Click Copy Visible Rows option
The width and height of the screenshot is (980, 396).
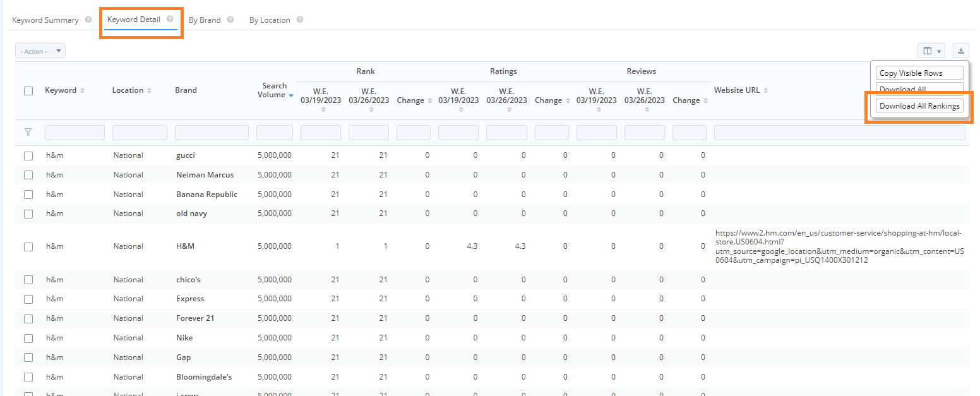(x=919, y=73)
